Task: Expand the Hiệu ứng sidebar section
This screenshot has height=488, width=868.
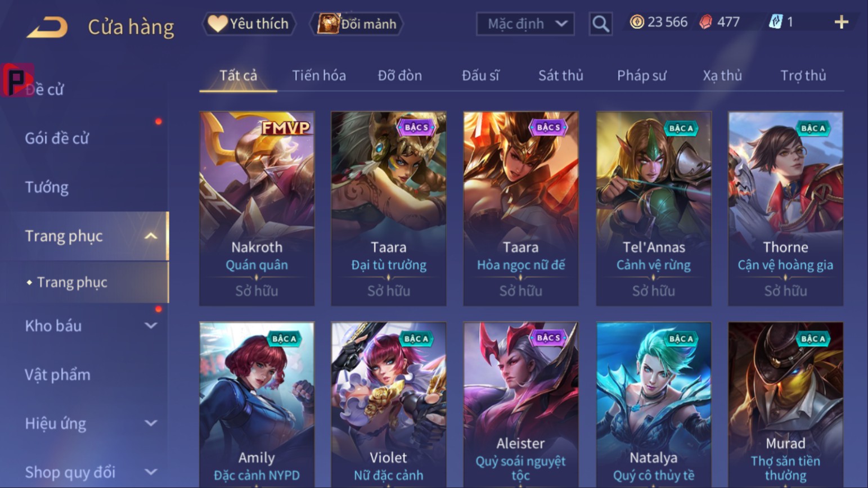Action: click(150, 423)
